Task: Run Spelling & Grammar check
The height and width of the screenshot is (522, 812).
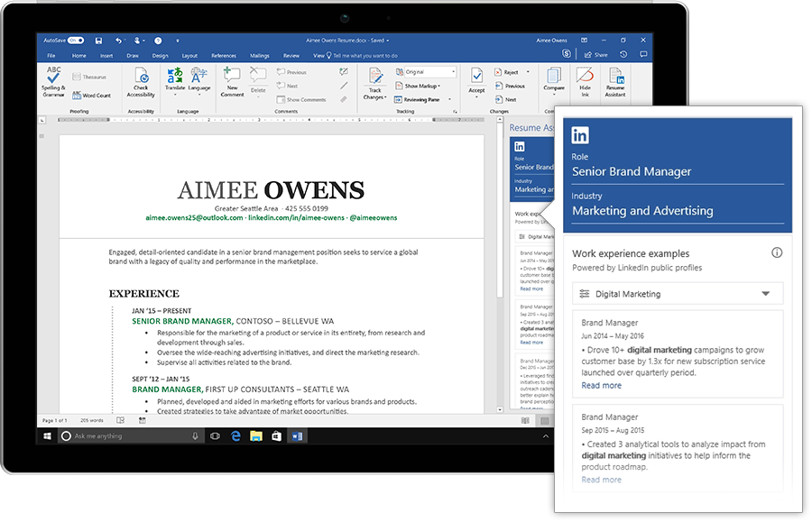Action: 53,82
